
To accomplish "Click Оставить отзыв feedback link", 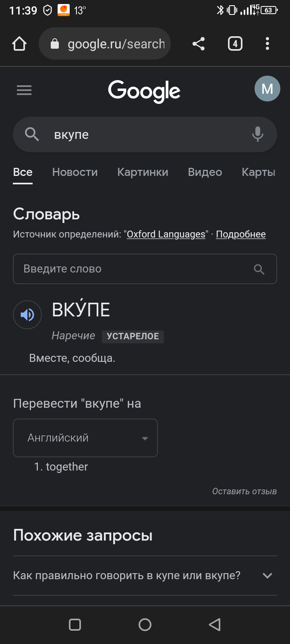I will pyautogui.click(x=244, y=491).
